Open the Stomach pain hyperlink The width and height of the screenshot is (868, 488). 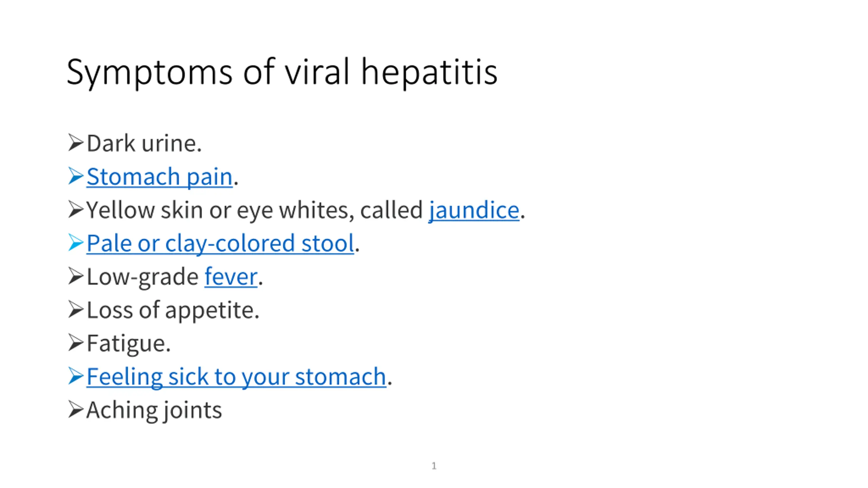click(160, 177)
